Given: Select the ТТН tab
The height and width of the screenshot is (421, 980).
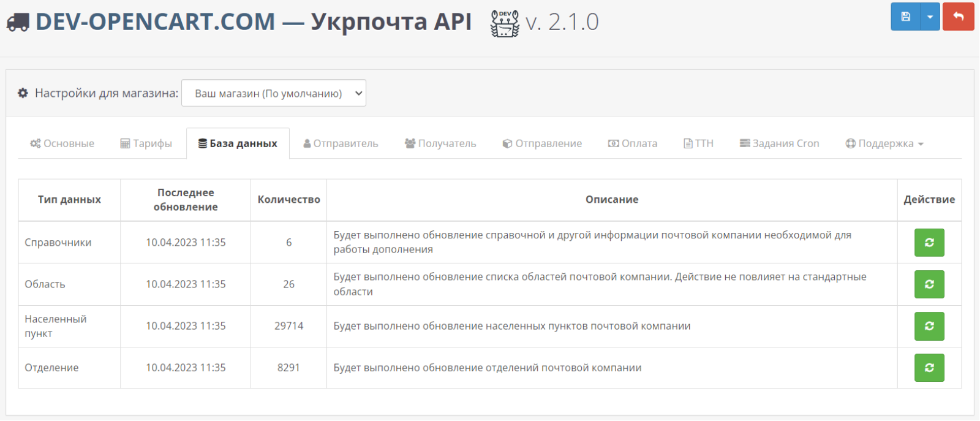Looking at the screenshot, I should [698, 143].
